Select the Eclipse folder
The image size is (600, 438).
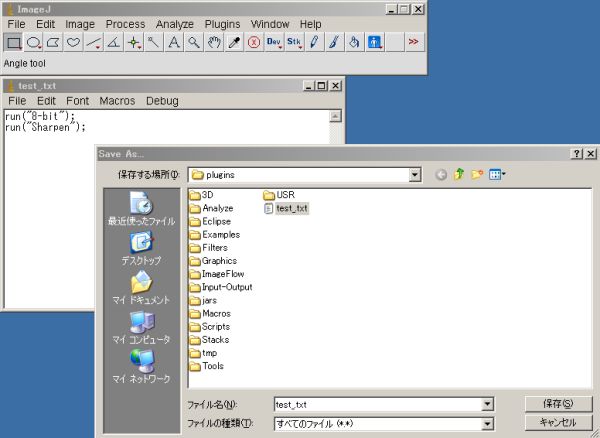(210, 221)
